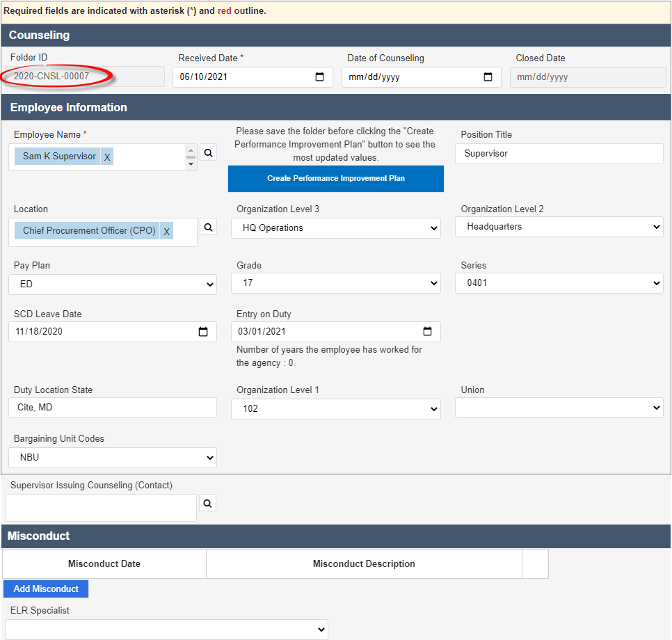Remove Chief Procurement Officer (CPO) tag
This screenshot has width=672, height=640.
tap(167, 232)
